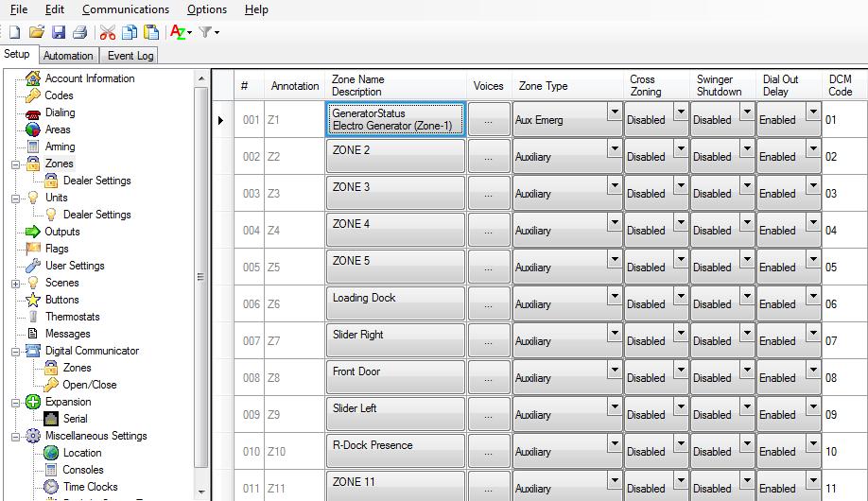Screen dimensions: 868x501
Task: Click the tree panel scroll down arrow
Action: pyautogui.click(x=201, y=491)
